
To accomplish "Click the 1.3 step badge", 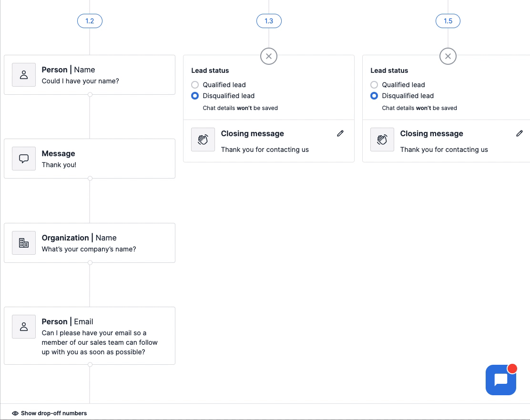I will pyautogui.click(x=269, y=20).
